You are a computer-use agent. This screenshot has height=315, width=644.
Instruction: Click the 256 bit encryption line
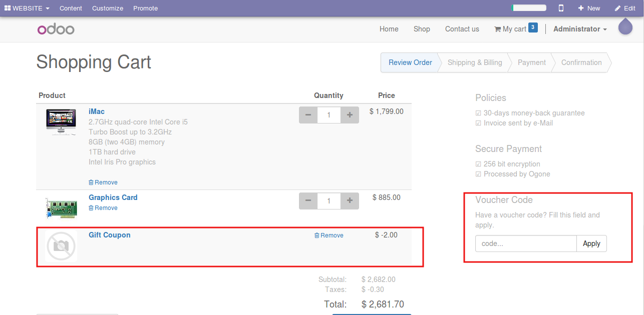click(508, 164)
